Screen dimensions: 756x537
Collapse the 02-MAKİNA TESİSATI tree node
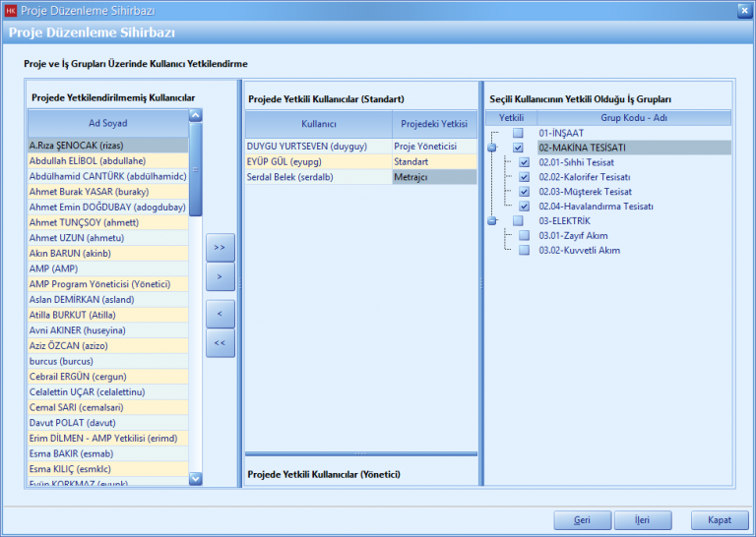(492, 148)
